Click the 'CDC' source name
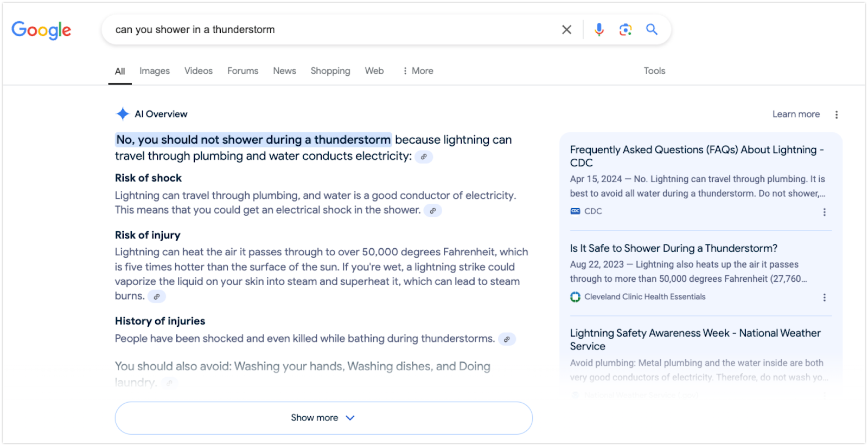Viewport: 868px width, 446px height. click(593, 211)
